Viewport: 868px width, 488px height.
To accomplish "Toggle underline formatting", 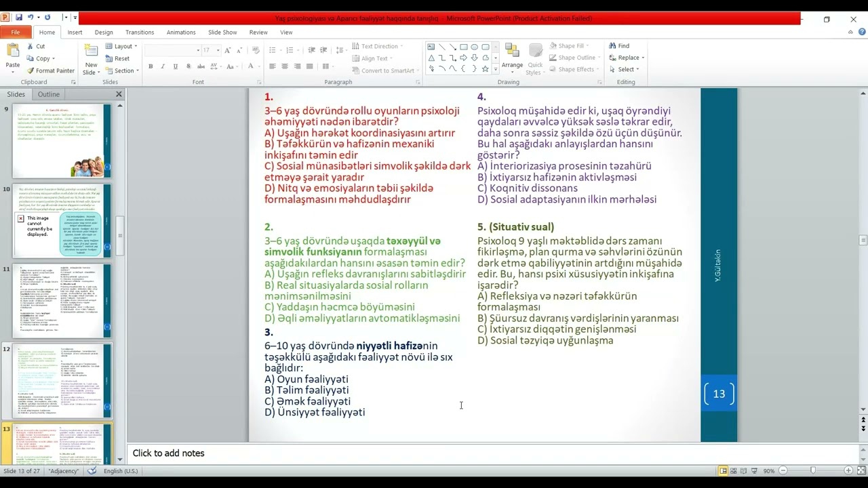I will 175,66.
